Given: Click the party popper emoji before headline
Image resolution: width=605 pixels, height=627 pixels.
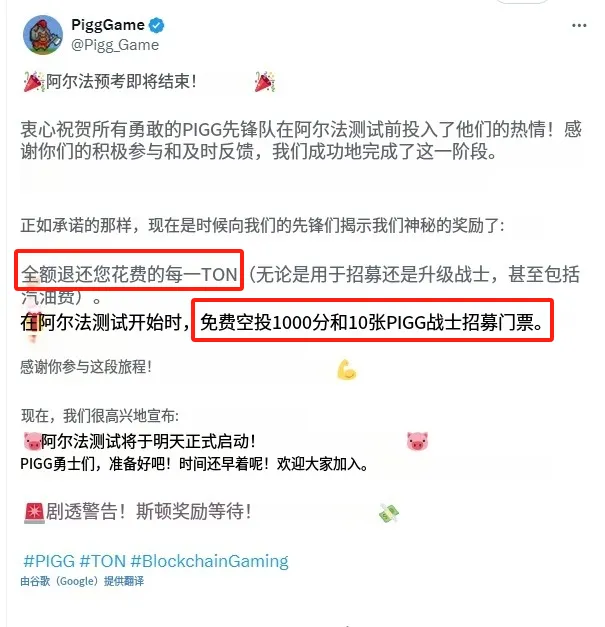Looking at the screenshot, I should point(34,82).
